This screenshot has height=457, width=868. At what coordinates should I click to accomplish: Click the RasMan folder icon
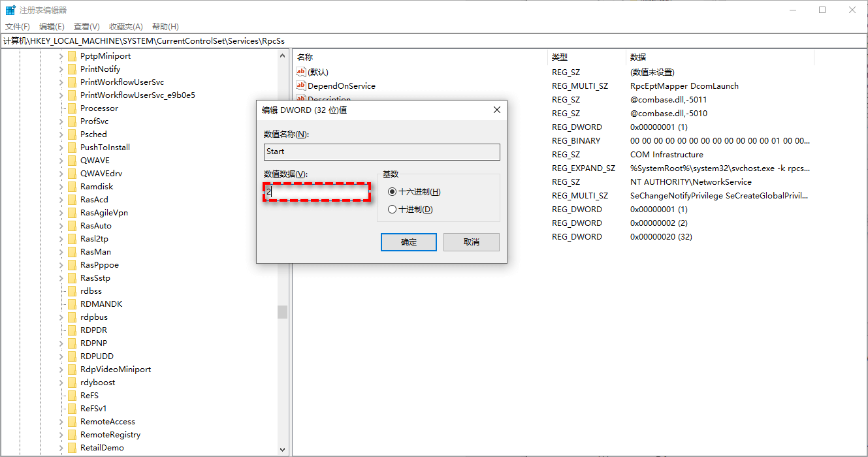click(72, 252)
